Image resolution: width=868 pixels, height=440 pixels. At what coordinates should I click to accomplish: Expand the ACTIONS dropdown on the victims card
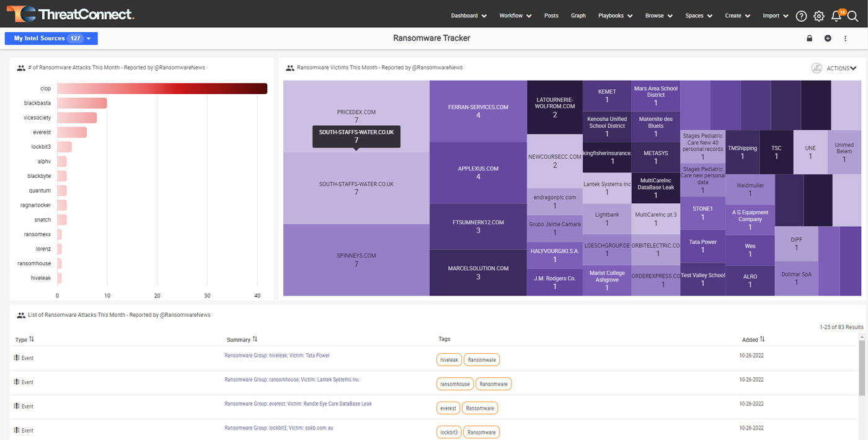842,68
